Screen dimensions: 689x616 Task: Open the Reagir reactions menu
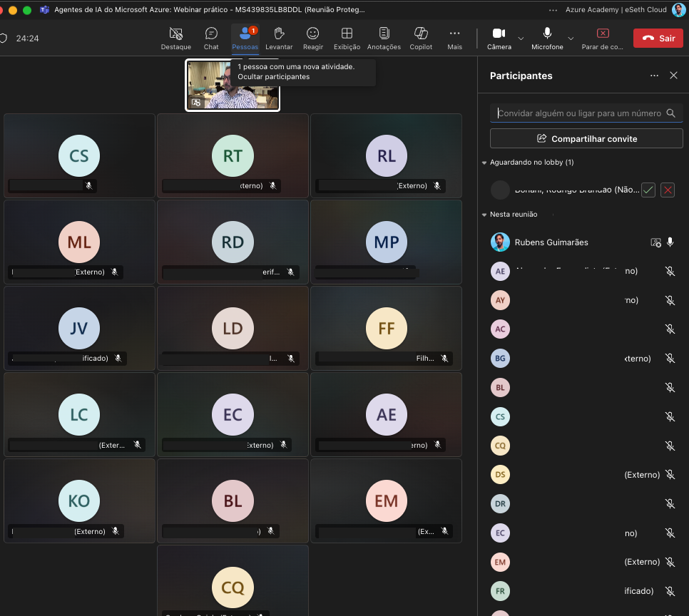(x=312, y=37)
